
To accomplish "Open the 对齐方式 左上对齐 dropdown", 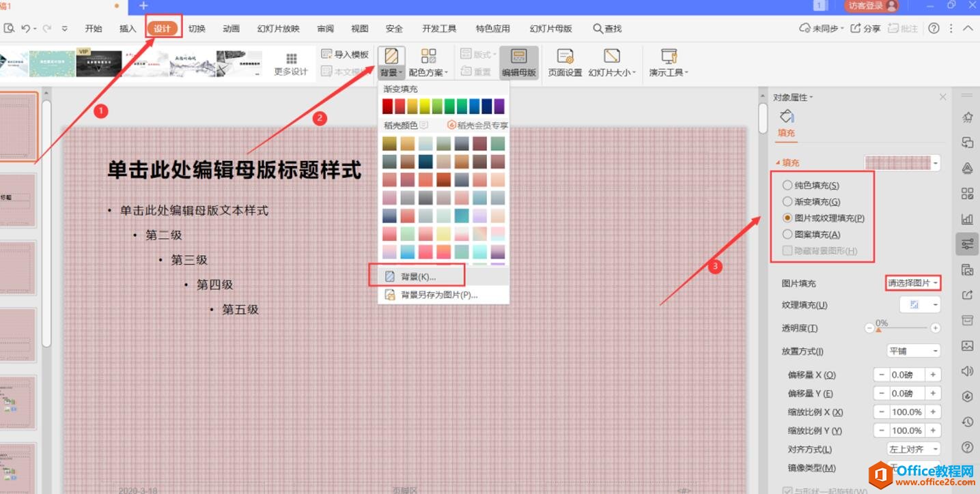I will (913, 449).
